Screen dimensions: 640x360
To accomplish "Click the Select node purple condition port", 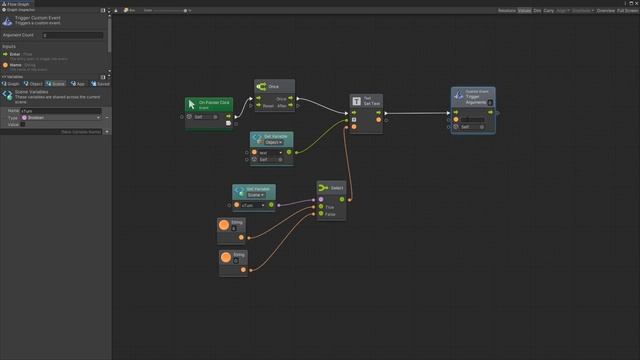I will pos(321,200).
